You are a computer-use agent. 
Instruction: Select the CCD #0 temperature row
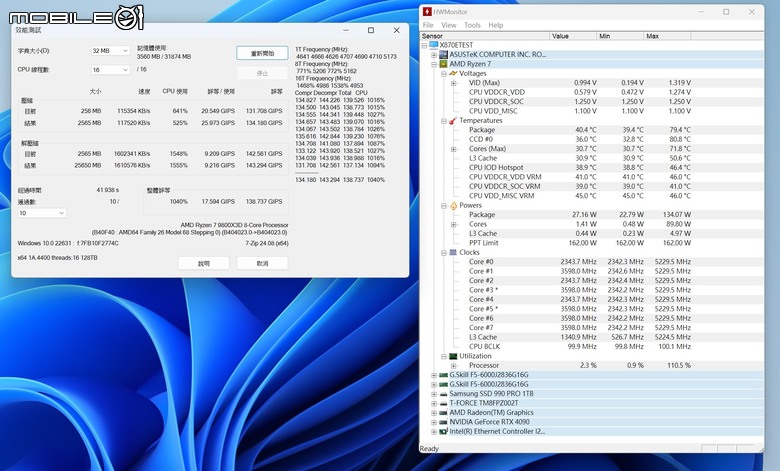pyautogui.click(x=592, y=139)
